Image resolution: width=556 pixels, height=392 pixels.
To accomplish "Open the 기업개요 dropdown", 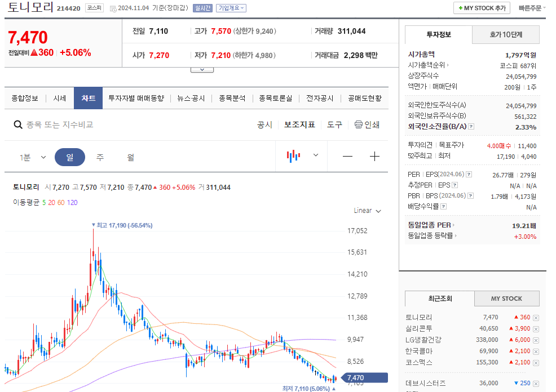I will [231, 8].
